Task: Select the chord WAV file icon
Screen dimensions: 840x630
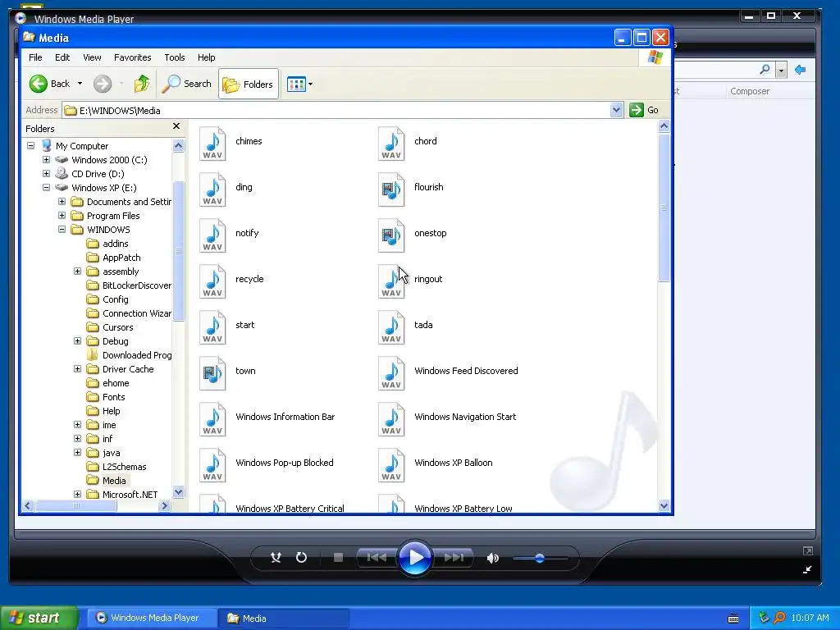Action: (x=391, y=144)
